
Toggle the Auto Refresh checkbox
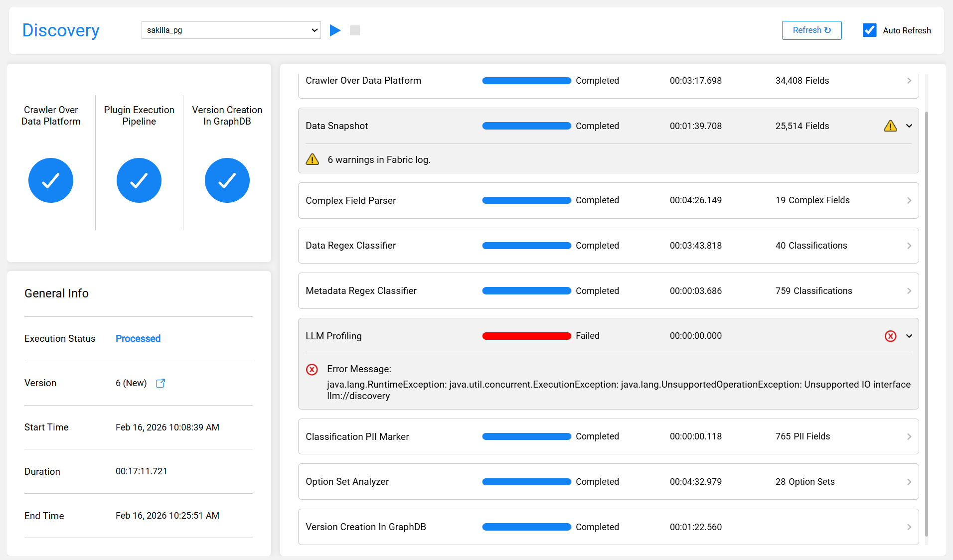[870, 30]
